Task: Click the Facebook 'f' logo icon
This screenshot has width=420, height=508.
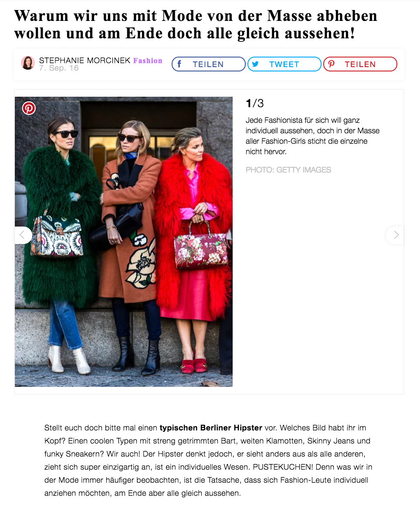Action: pos(179,64)
